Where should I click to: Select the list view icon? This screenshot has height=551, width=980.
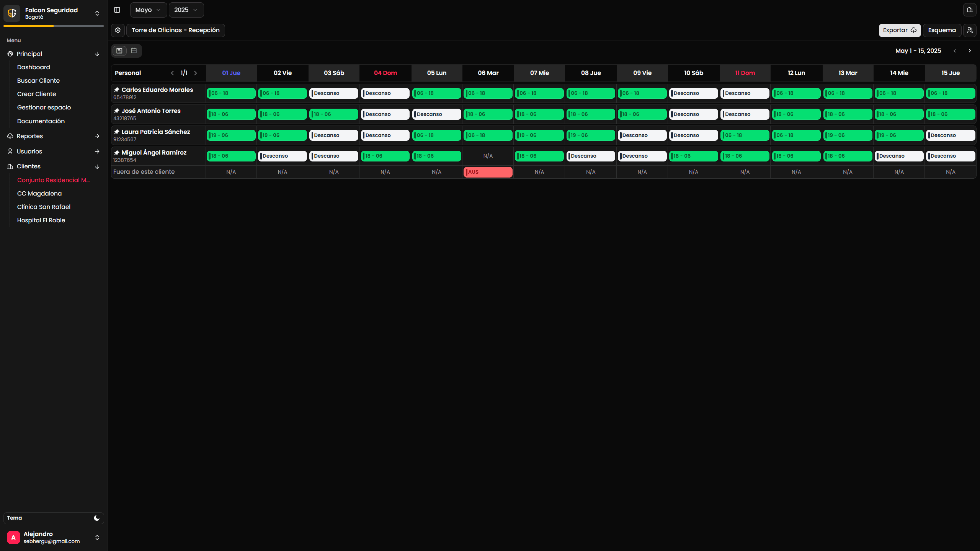119,51
